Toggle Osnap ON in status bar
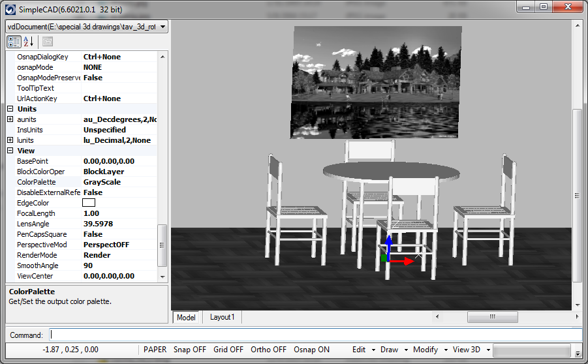This screenshot has width=588, height=364. (311, 350)
